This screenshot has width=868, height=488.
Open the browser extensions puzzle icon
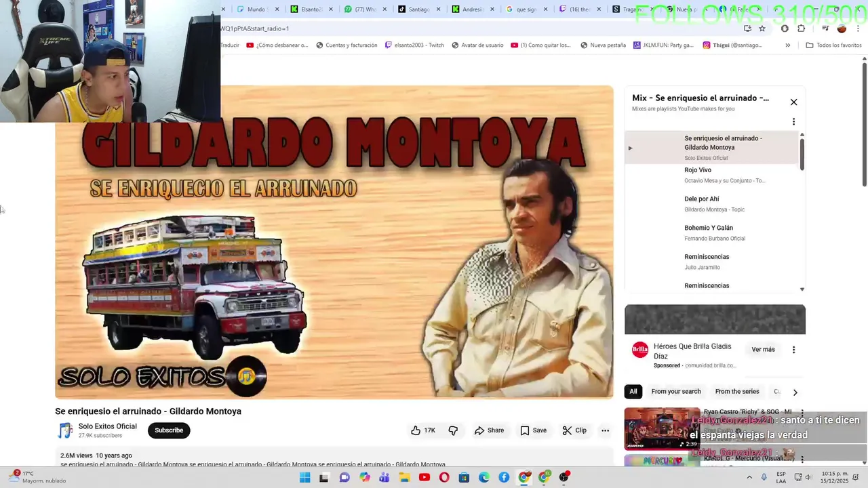[801, 28]
